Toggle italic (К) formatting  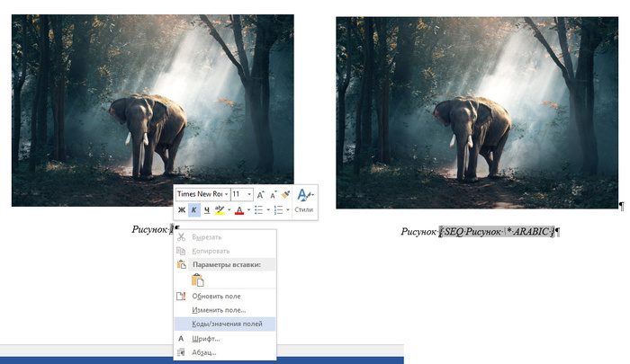click(194, 210)
